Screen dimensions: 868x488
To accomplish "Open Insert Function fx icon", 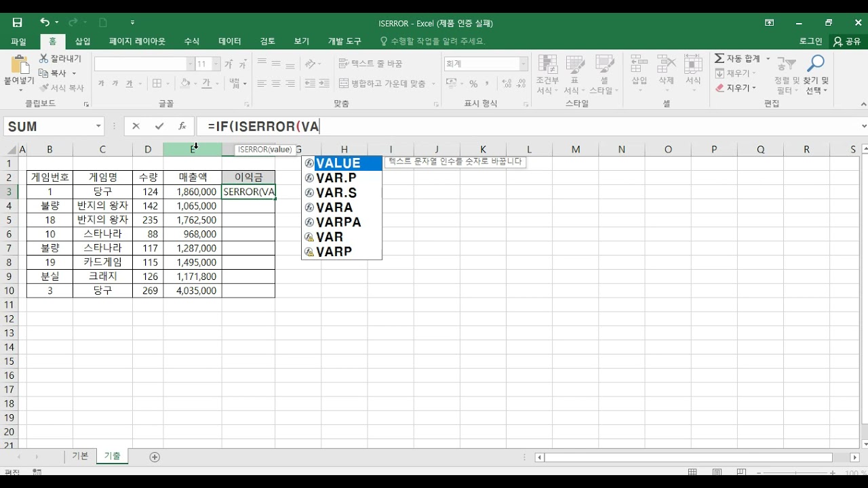I will (182, 126).
